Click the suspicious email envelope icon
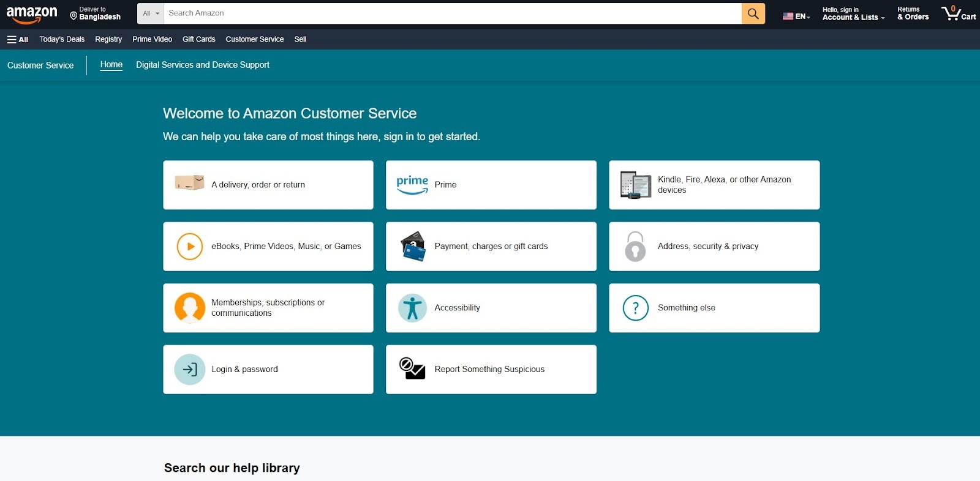 pos(412,368)
